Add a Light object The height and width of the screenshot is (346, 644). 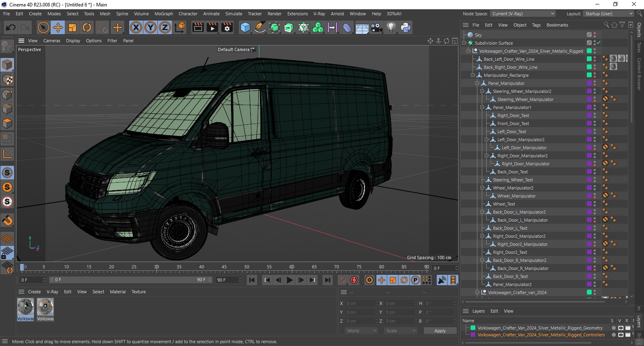(391, 27)
